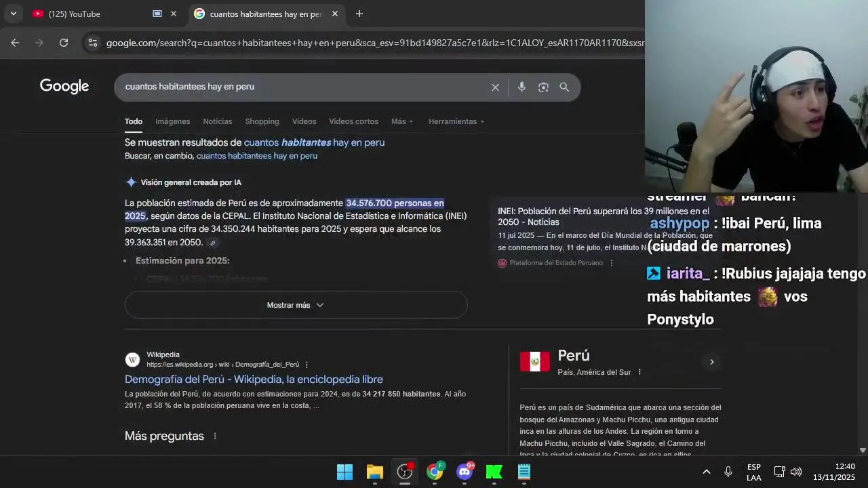The image size is (868, 488).
Task: Open OBS Studio from taskbar
Action: coord(405,472)
